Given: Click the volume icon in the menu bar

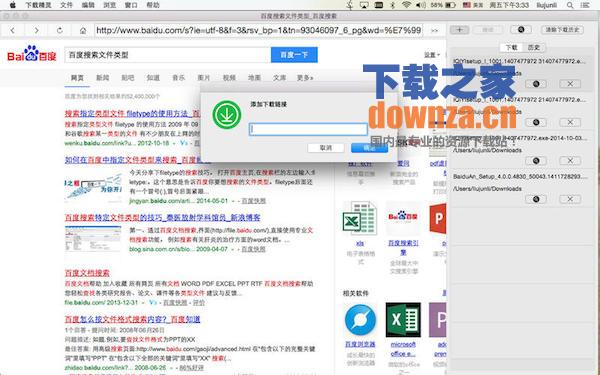Looking at the screenshot, I should point(421,5).
